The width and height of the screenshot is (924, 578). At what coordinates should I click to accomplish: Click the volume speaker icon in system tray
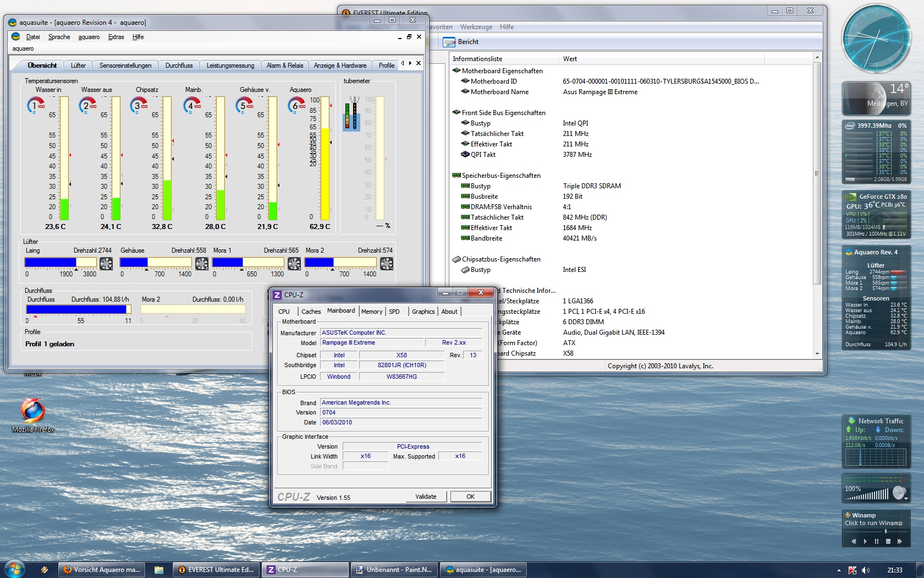[x=866, y=570]
